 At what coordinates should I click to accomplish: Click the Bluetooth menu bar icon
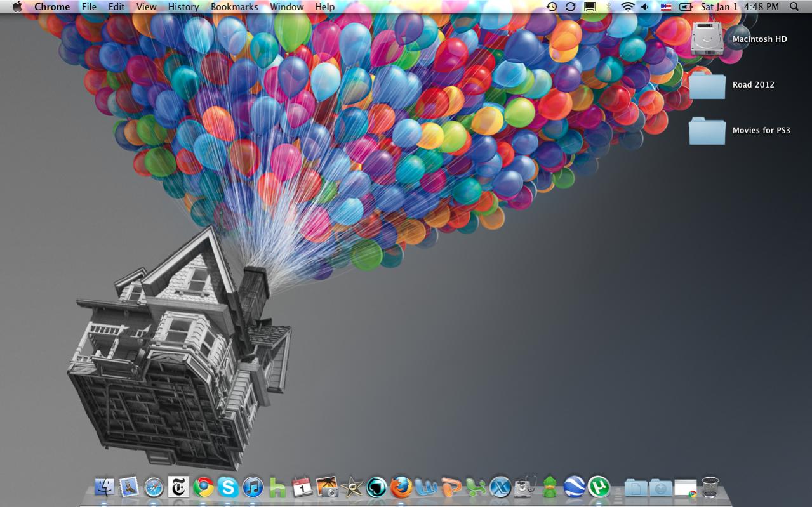(x=609, y=7)
